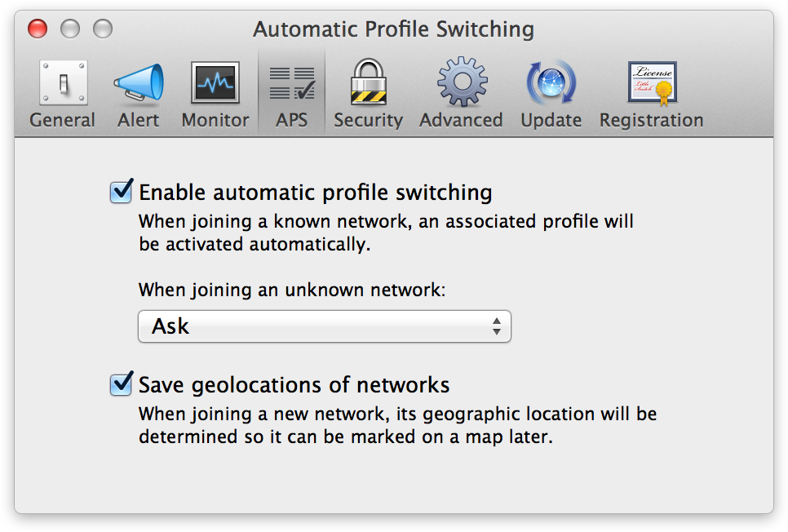Click the 'Automatic Profile Switching' window title
This screenshot has width=788, height=532.
[393, 30]
